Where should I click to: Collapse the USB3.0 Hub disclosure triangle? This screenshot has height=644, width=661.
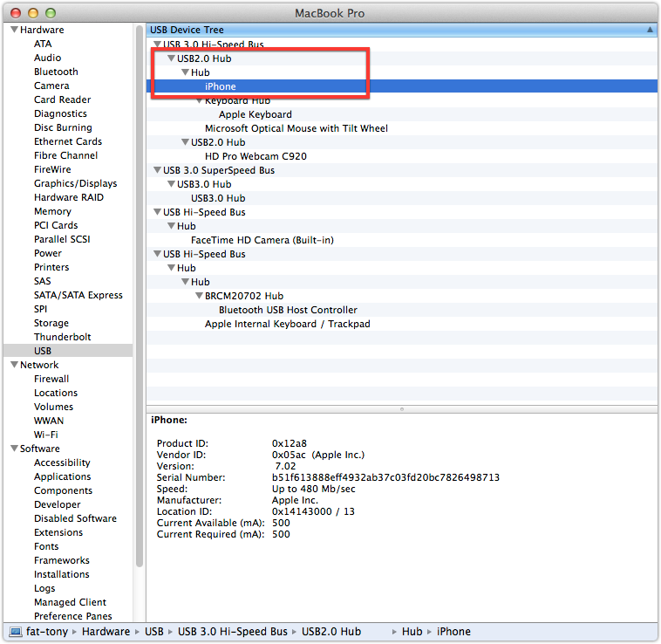point(171,184)
